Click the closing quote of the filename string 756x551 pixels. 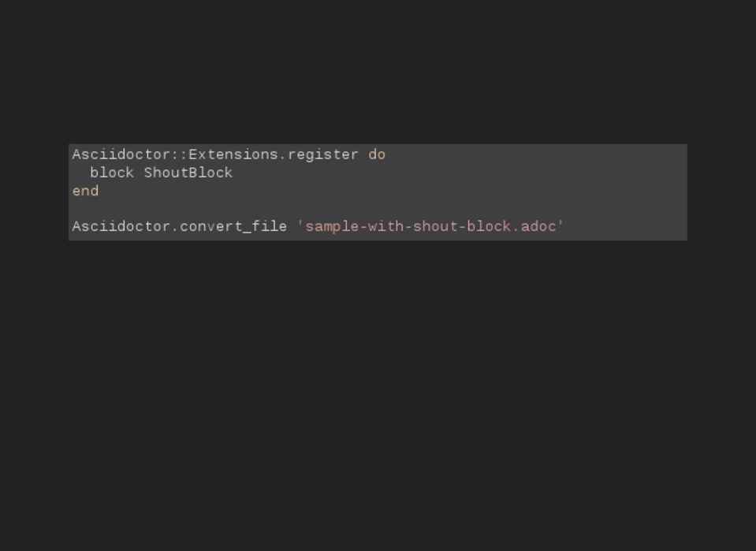click(x=561, y=227)
